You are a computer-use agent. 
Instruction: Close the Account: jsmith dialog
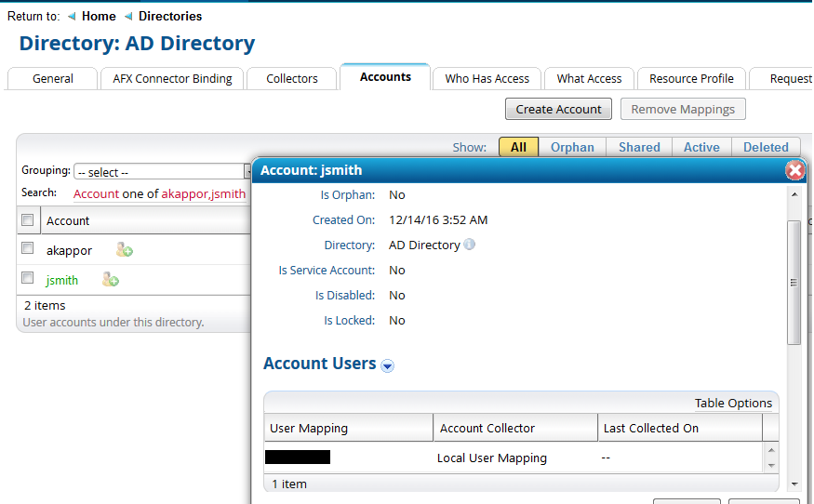[x=794, y=170]
